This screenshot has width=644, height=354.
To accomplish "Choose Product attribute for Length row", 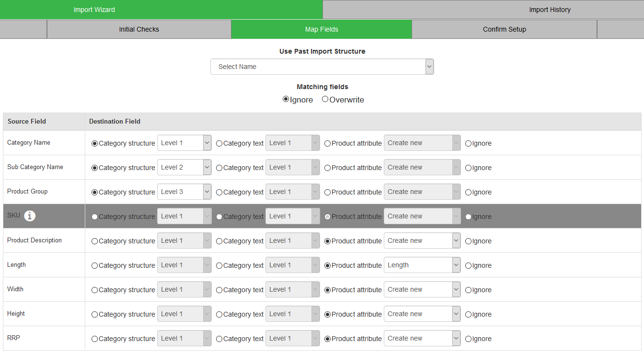I will click(328, 265).
